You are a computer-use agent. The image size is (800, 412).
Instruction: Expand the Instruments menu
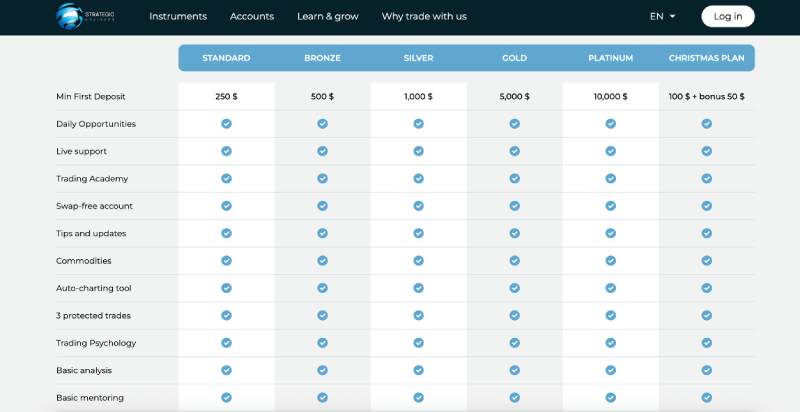click(178, 16)
